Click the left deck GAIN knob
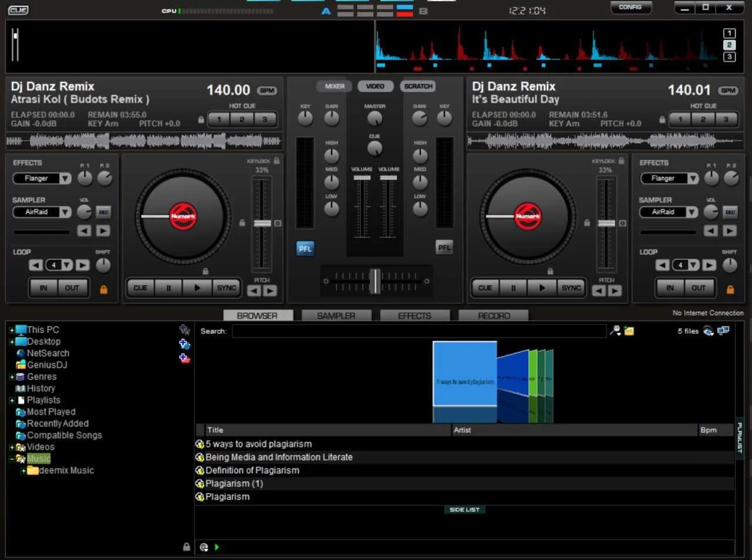This screenshot has width=752, height=560. pyautogui.click(x=332, y=119)
